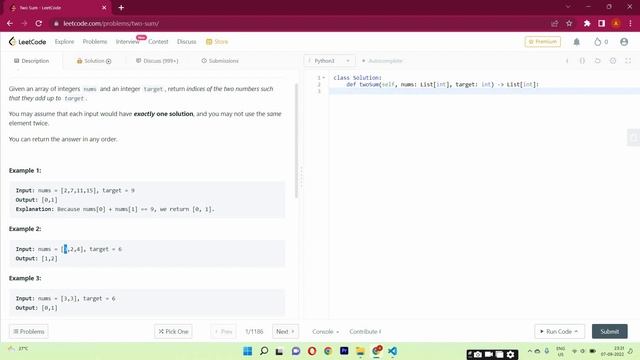Image resolution: width=640 pixels, height=360 pixels.
Task: Open the Explore menu
Action: 64,42
